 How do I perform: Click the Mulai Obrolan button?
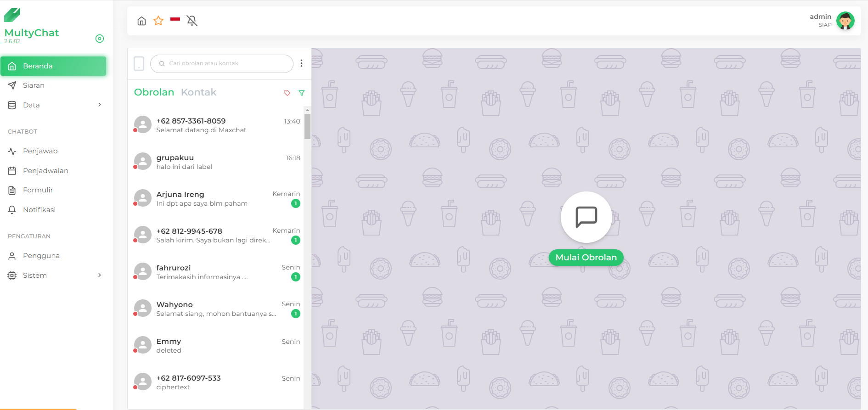point(586,258)
